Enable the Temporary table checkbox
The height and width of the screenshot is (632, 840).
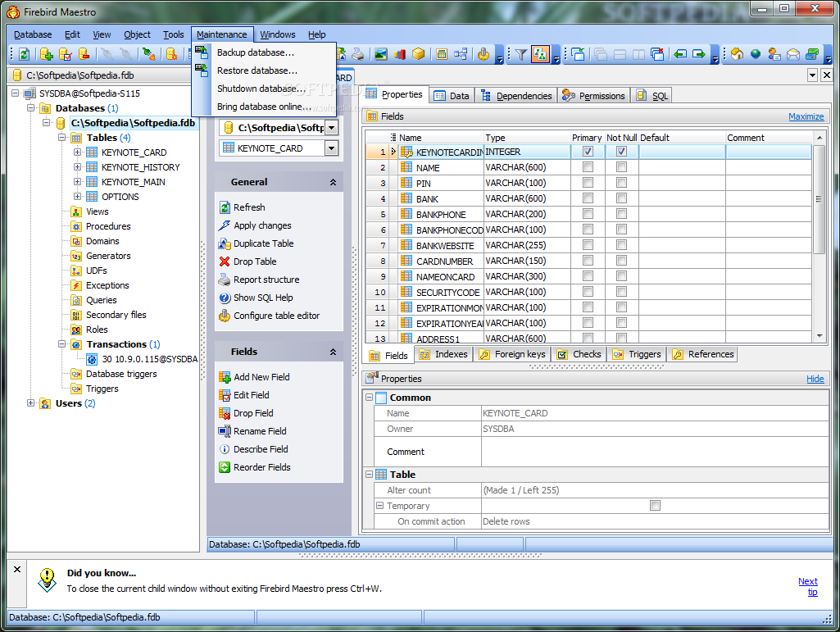click(655, 506)
